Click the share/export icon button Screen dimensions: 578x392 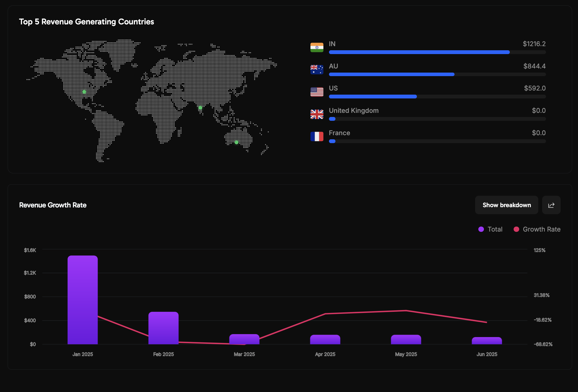pyautogui.click(x=551, y=205)
